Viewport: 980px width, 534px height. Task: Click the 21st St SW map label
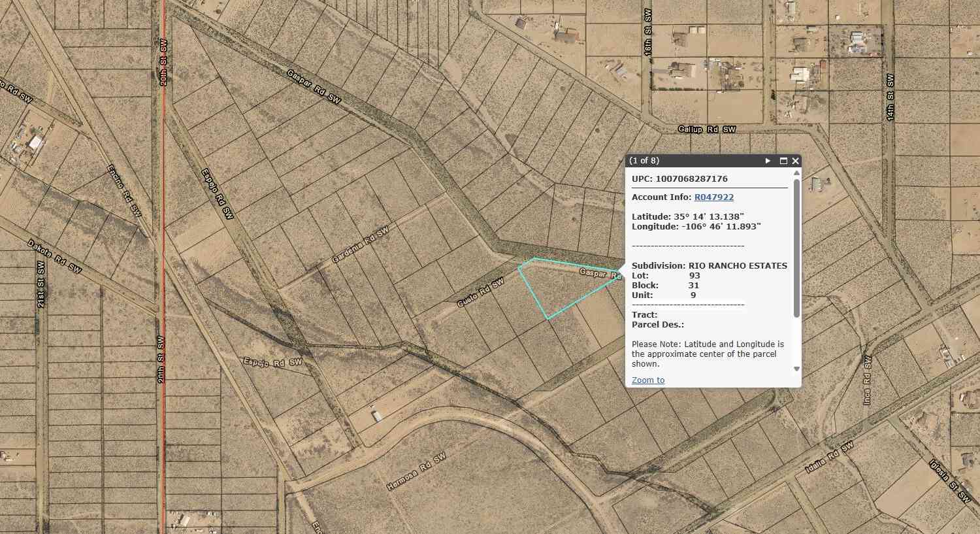[x=41, y=285]
